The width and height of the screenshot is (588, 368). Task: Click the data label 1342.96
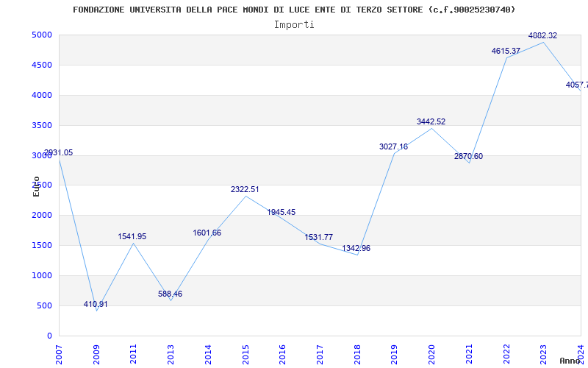(x=356, y=248)
